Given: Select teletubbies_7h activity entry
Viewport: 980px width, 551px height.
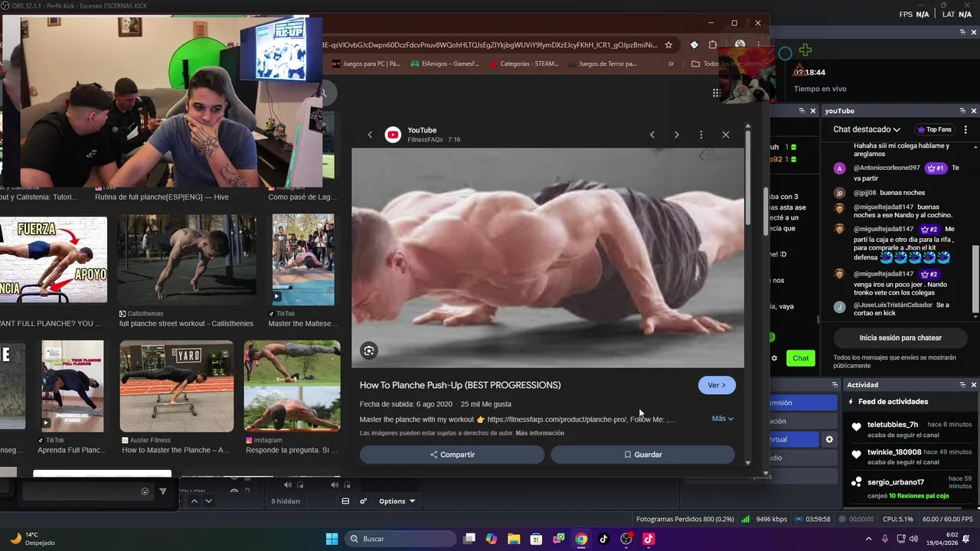Looking at the screenshot, I should (x=910, y=429).
